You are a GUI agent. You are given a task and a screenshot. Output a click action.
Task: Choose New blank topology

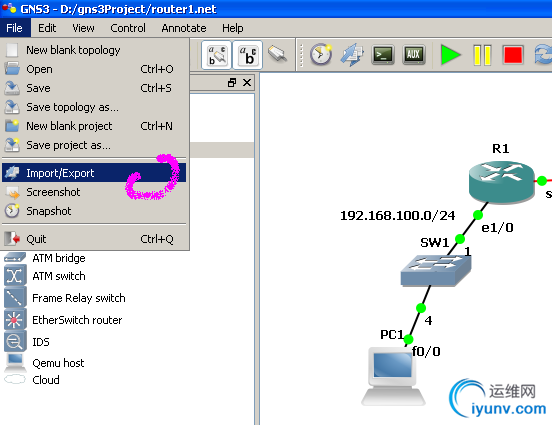pos(94,50)
